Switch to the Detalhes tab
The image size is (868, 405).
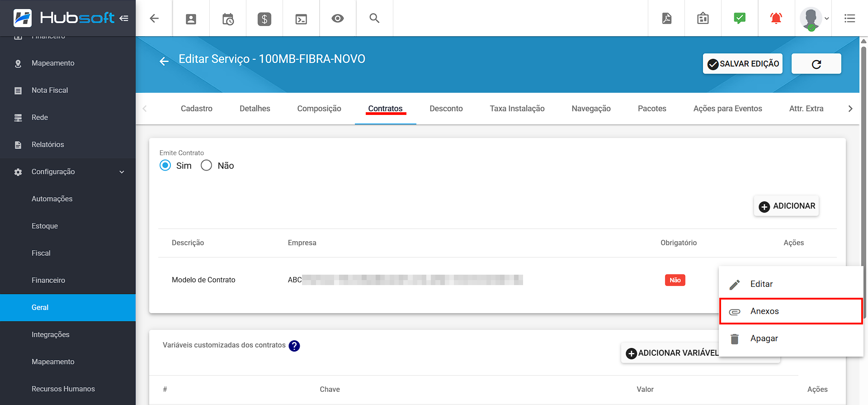(255, 109)
